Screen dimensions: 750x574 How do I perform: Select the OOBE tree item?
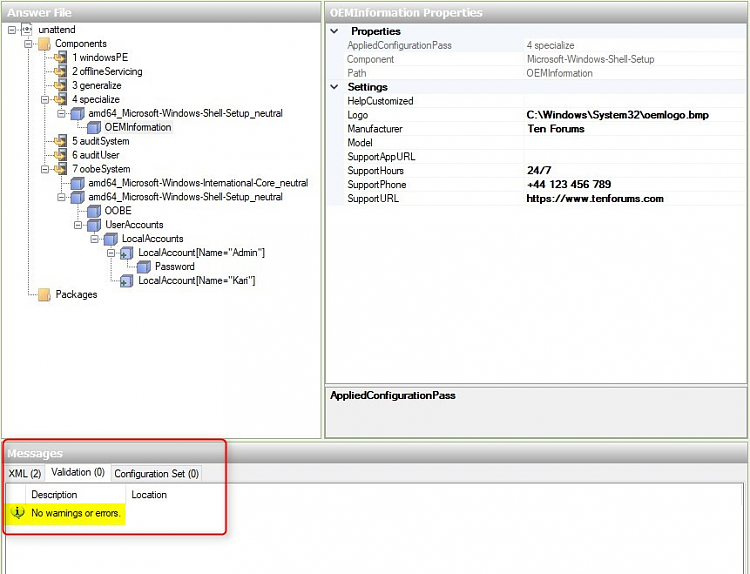pos(118,211)
